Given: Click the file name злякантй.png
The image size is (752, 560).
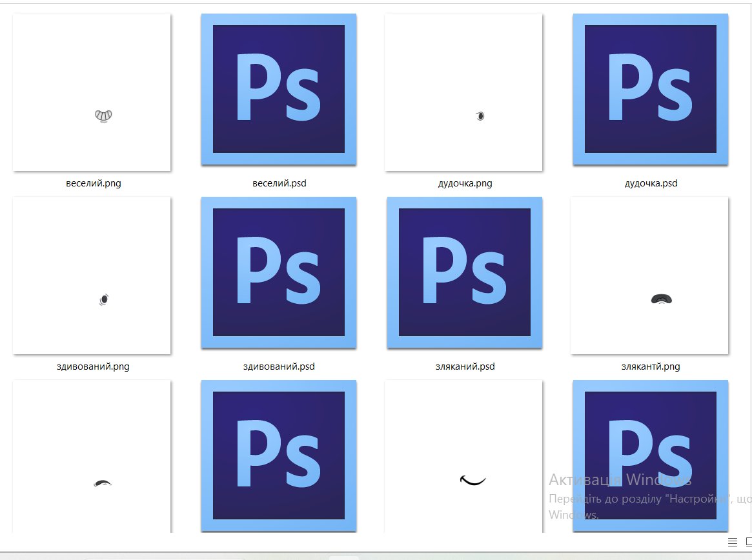Looking at the screenshot, I should [x=651, y=366].
